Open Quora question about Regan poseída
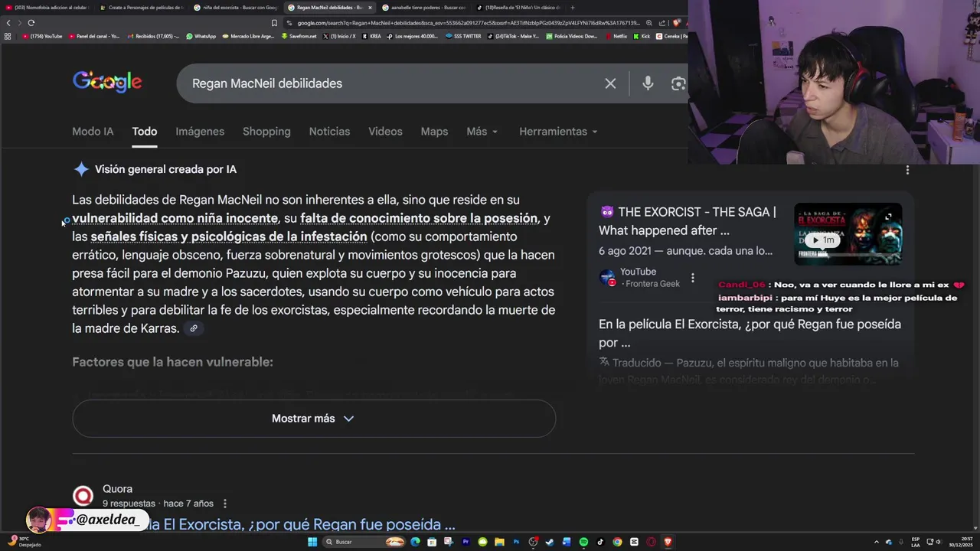Screen dimensions: 980x551 [x=299, y=524]
